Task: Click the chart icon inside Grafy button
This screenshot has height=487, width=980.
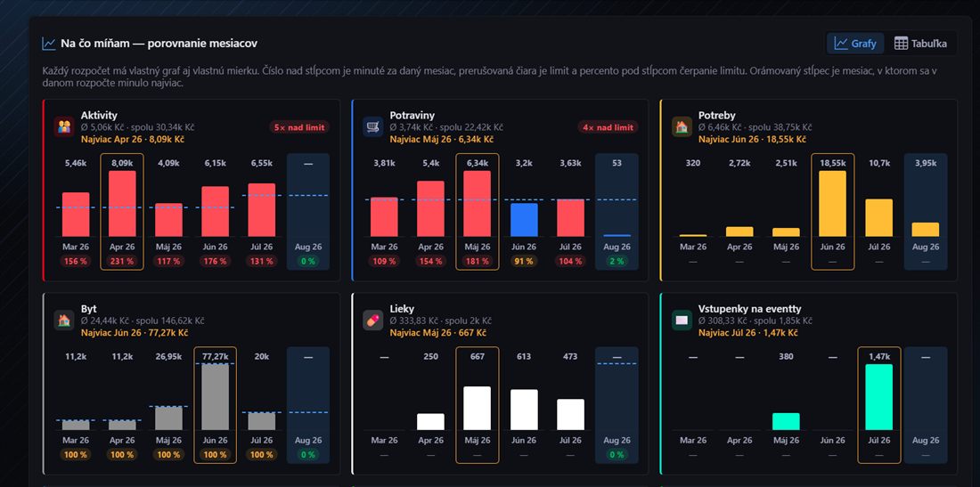Action: click(841, 44)
